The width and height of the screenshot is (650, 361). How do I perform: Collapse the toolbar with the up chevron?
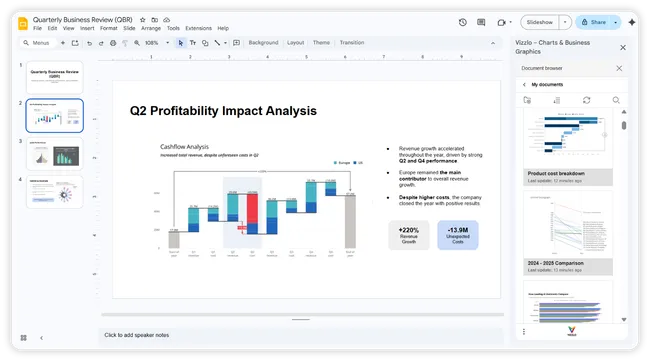coord(493,43)
